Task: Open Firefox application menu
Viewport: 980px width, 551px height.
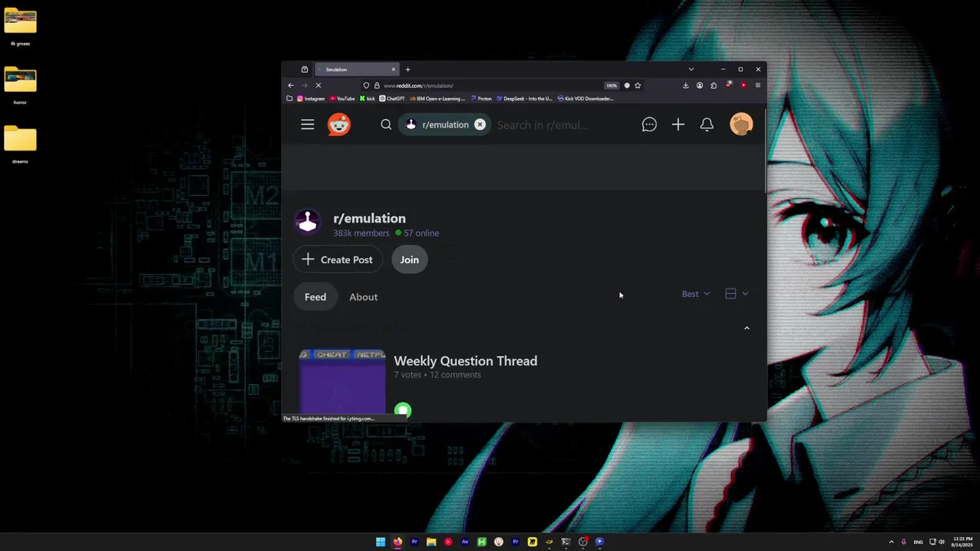Action: pos(757,86)
